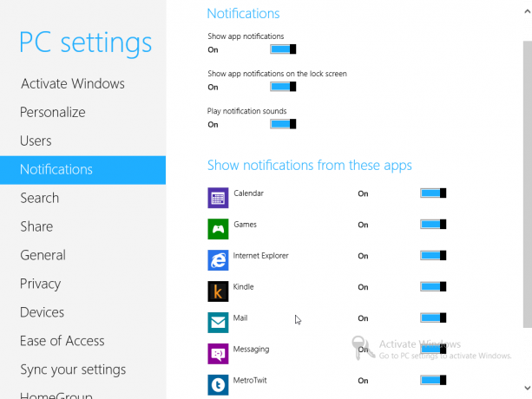Click the MetroTwit app icon
Viewport: 532px width, 399px height.
point(218,385)
